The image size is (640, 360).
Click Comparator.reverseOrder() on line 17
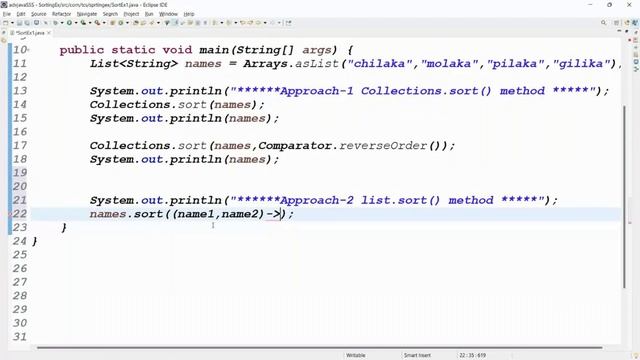(x=352, y=146)
